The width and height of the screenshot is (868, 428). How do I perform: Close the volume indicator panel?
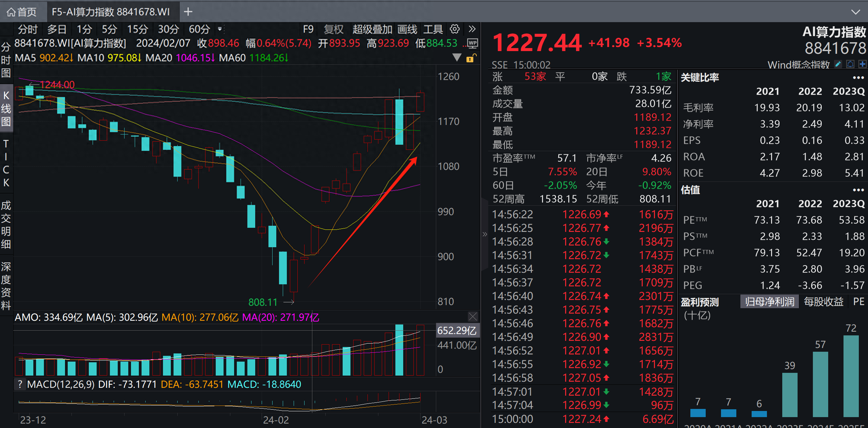pyautogui.click(x=473, y=317)
